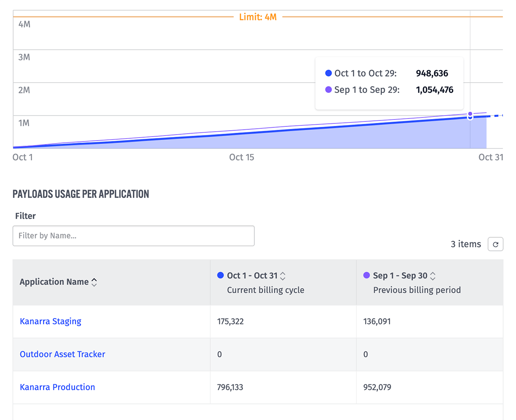The height and width of the screenshot is (420, 516).
Task: Sort by Application Name column arrows
Action: point(94,282)
